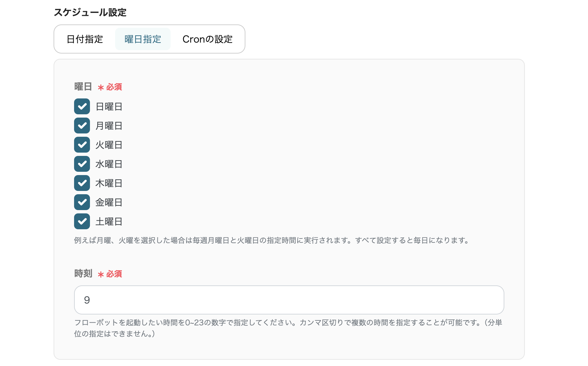The image size is (588, 366).
Task: Open the Cronの設定 tab
Action: click(207, 39)
